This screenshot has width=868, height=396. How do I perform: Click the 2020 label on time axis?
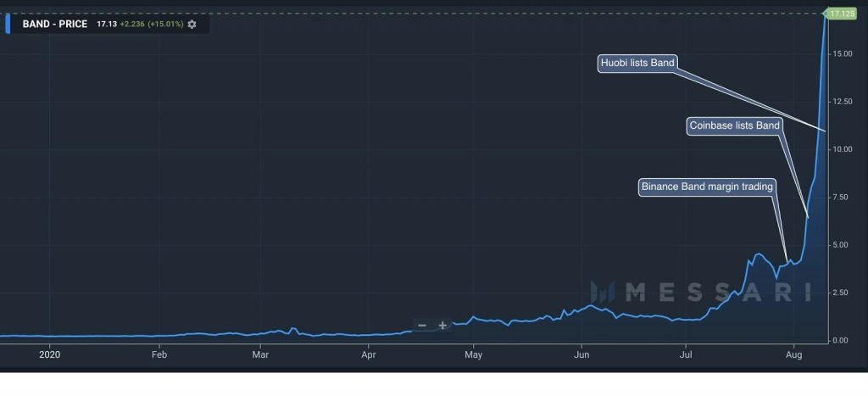(x=50, y=354)
